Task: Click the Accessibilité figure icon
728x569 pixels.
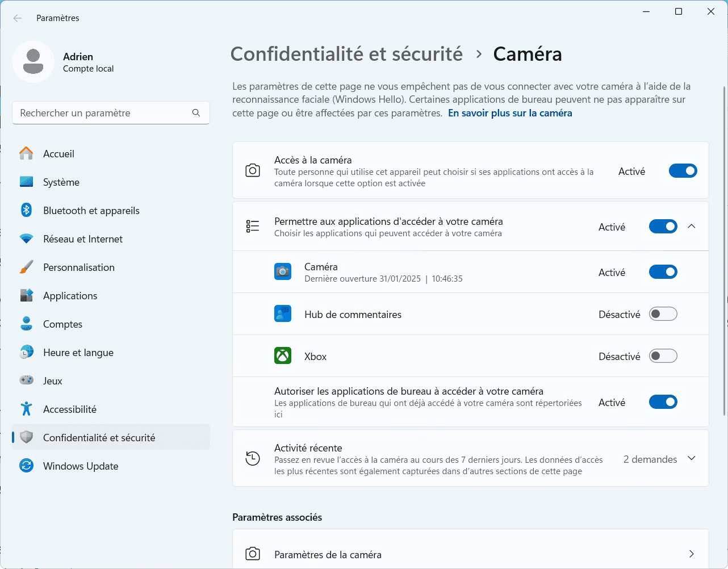Action: 26,409
